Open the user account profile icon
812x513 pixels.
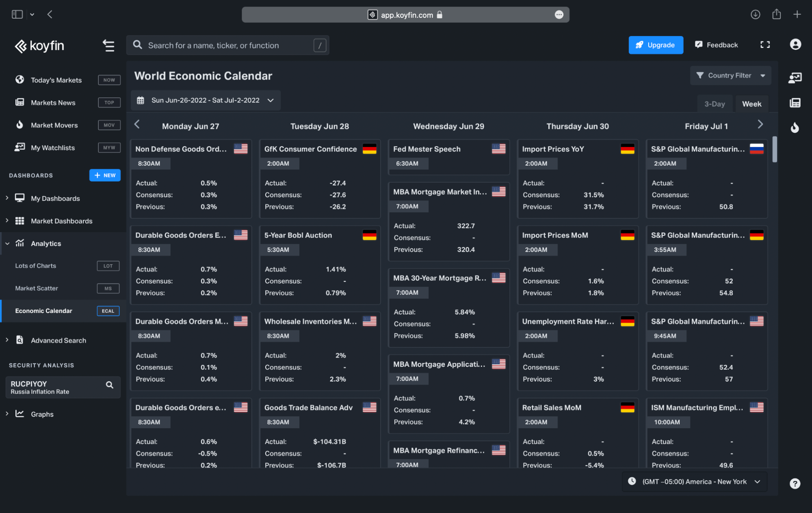point(795,45)
